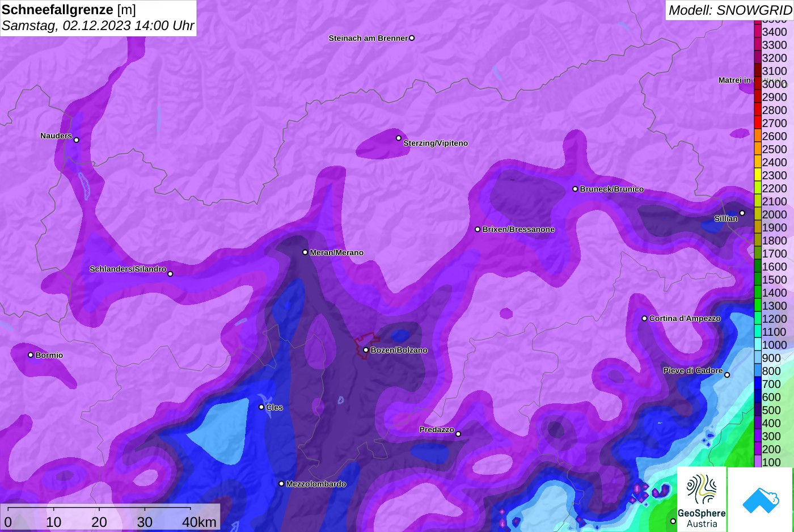Select the blue 700 legend swatch
The height and width of the screenshot is (532, 794).
pos(758,384)
